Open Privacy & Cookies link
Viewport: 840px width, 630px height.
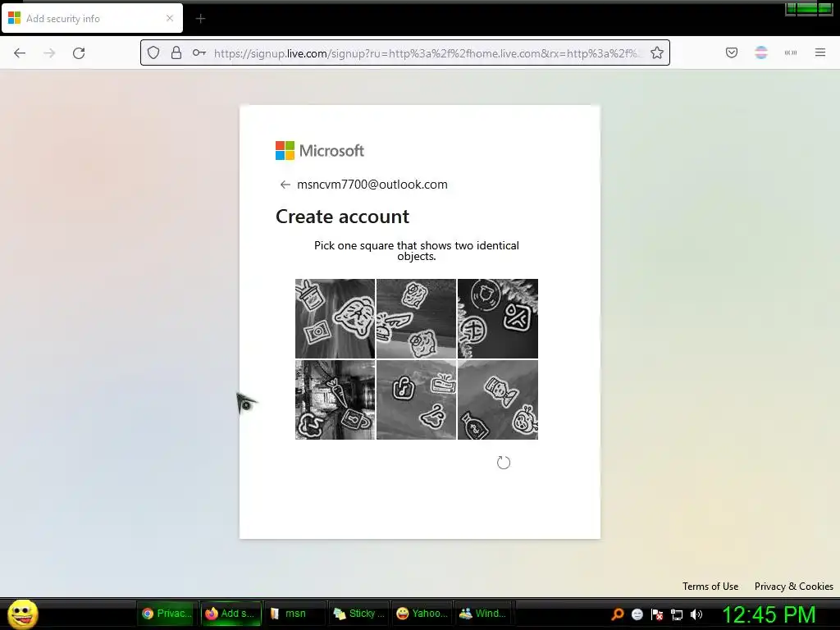(793, 586)
